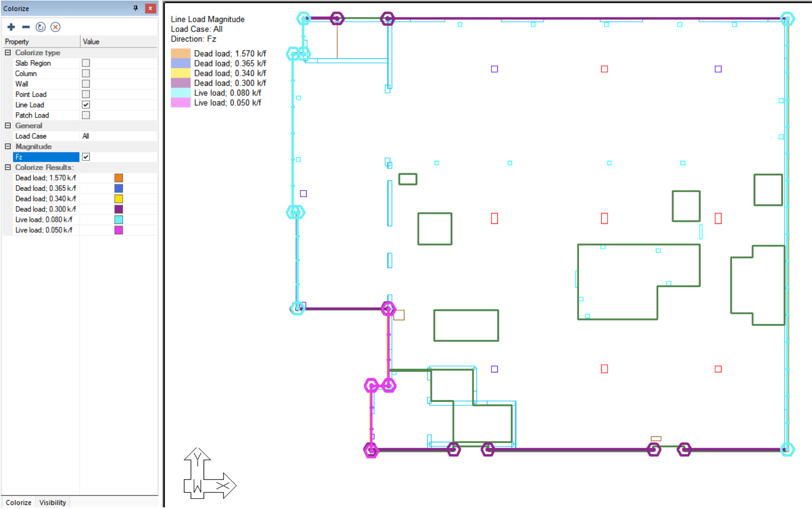Toggle the Fz magnitude checkbox
Screen dimensions: 812x509
(86, 157)
